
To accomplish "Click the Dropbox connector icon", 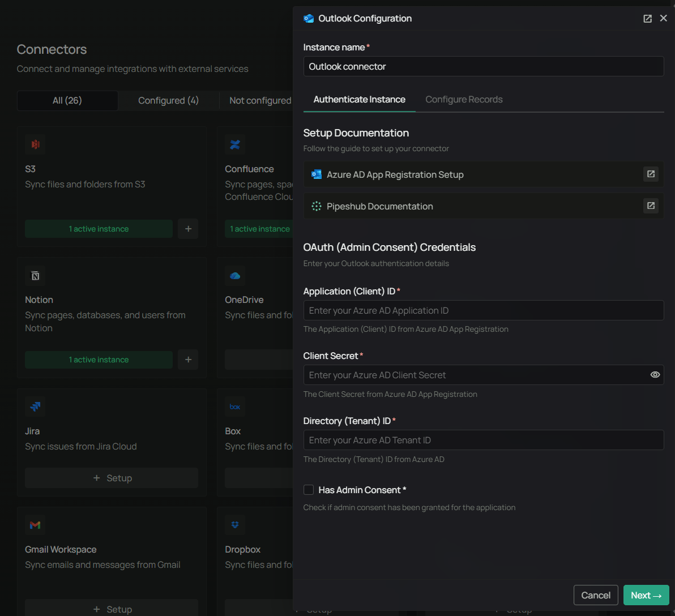I will coord(235,525).
